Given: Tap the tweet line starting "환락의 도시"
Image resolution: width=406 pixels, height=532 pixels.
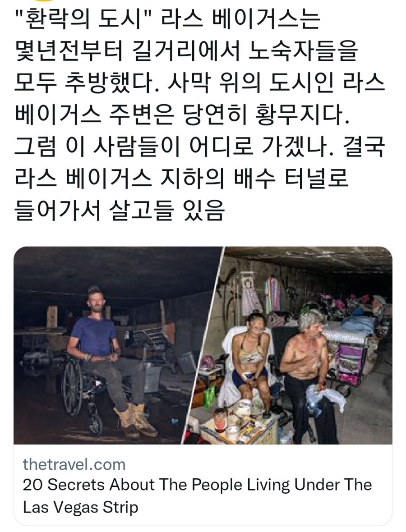Looking at the screenshot, I should [x=168, y=20].
